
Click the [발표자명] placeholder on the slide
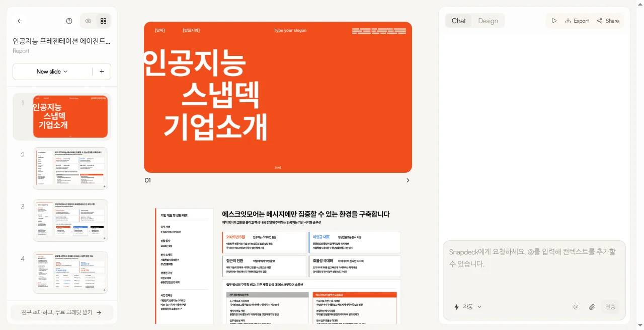(x=191, y=31)
